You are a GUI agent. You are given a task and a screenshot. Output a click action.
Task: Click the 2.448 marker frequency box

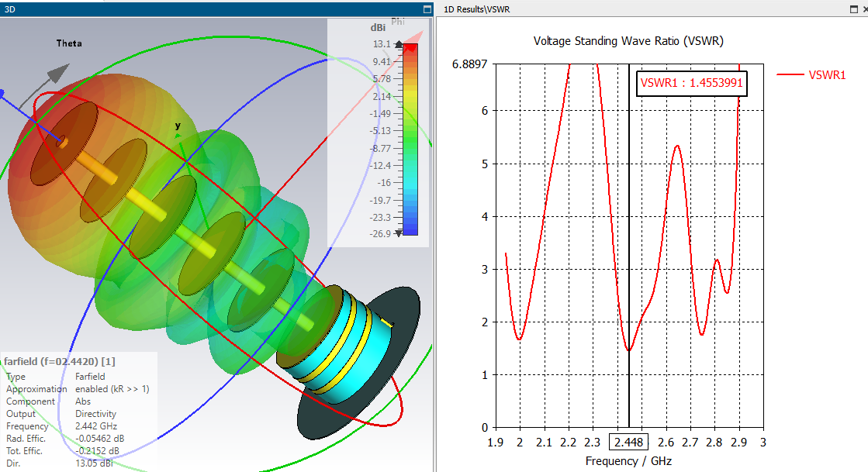tap(629, 442)
